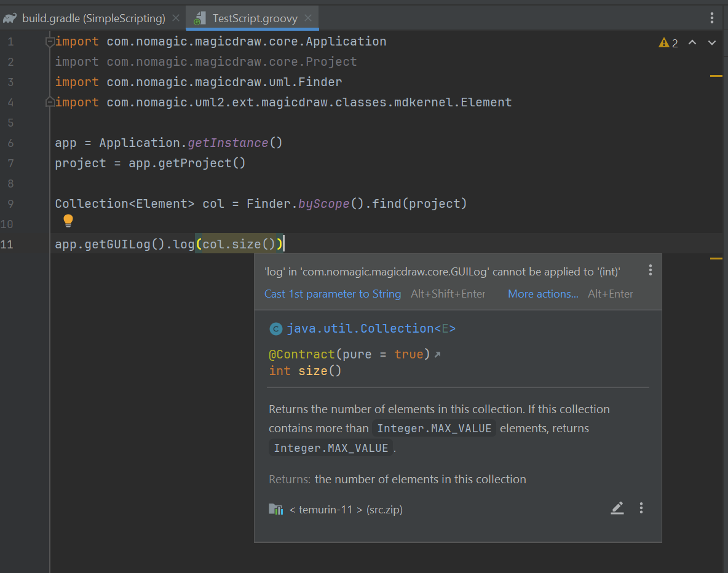Close the build.gradle tab

tap(176, 18)
